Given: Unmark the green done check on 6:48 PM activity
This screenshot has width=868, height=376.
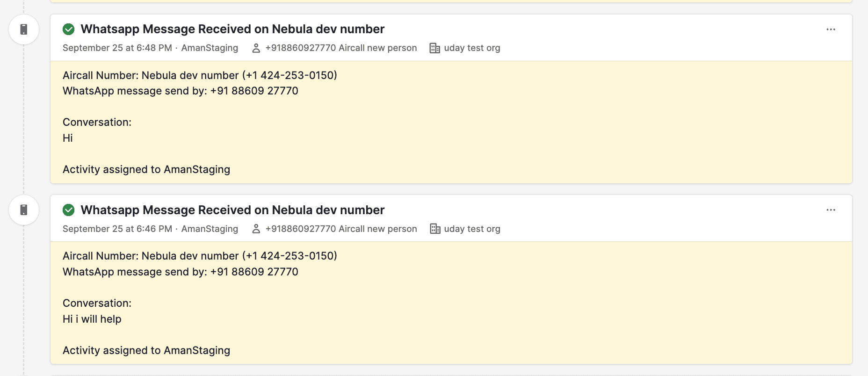Looking at the screenshot, I should pyautogui.click(x=69, y=29).
